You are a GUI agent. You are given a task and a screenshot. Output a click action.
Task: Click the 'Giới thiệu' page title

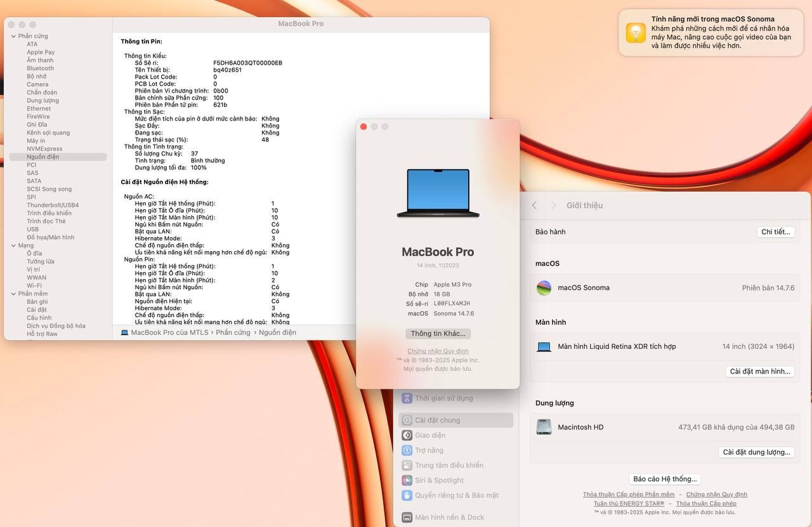click(584, 205)
